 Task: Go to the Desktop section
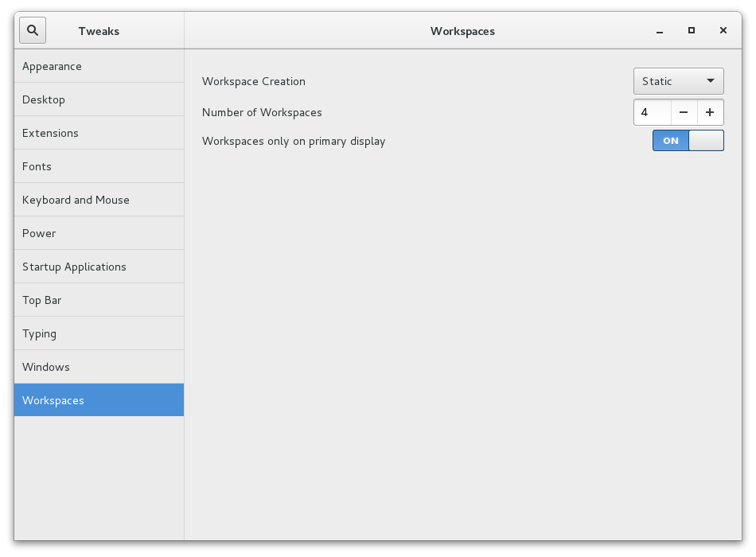tap(99, 99)
